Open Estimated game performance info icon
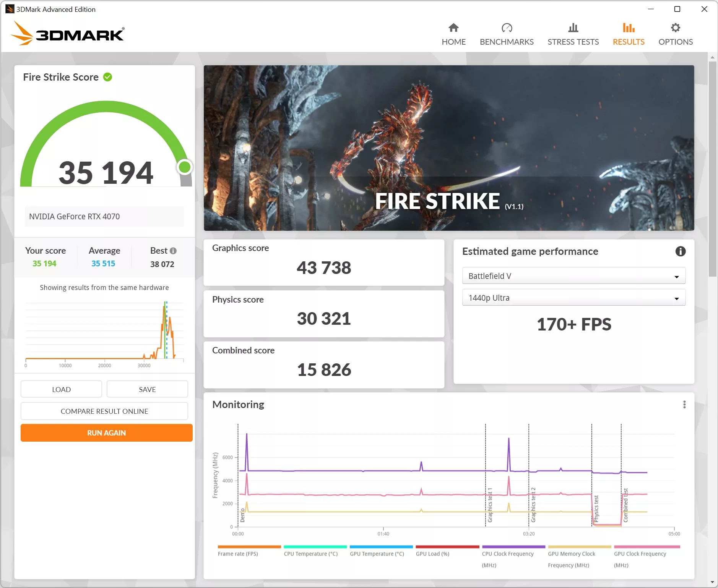The width and height of the screenshot is (718, 588). 681,251
